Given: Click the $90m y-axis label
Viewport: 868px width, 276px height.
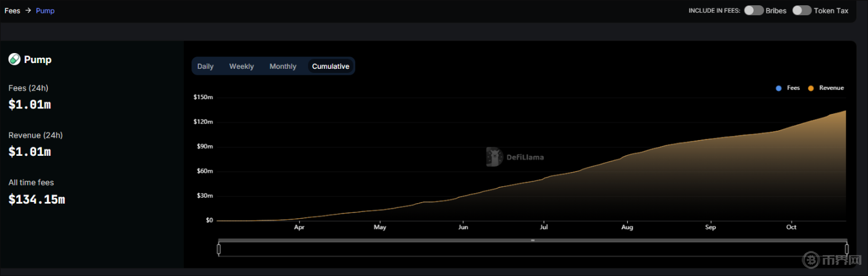Looking at the screenshot, I should (x=204, y=146).
